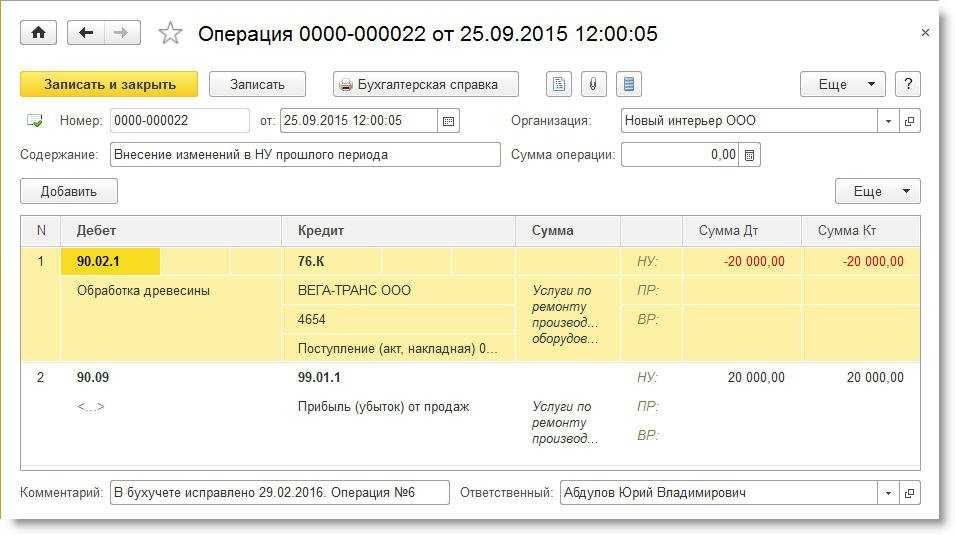Viewport: 955px width, 535px height.
Task: Select row number 2 in the table
Action: click(x=41, y=377)
